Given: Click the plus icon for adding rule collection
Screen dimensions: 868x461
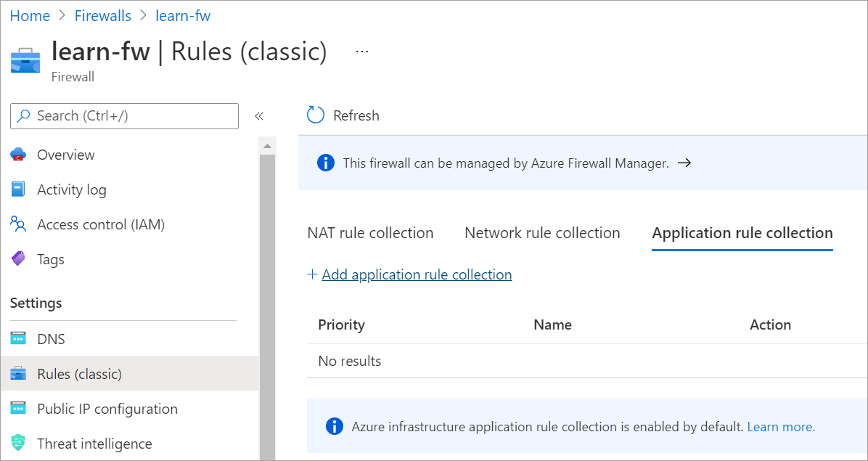Looking at the screenshot, I should coord(312,274).
